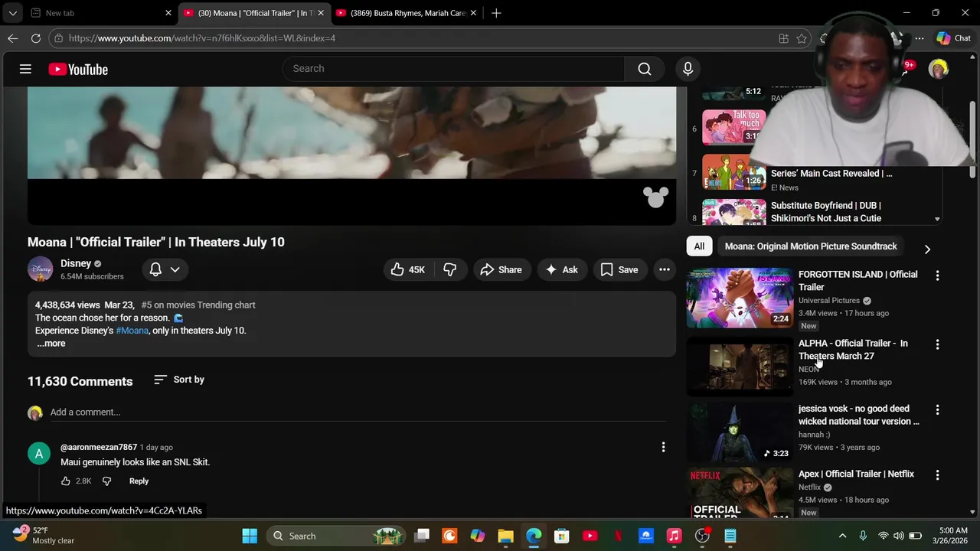Reload the page with refresh icon
The width and height of the screenshot is (980, 551).
coord(36,38)
